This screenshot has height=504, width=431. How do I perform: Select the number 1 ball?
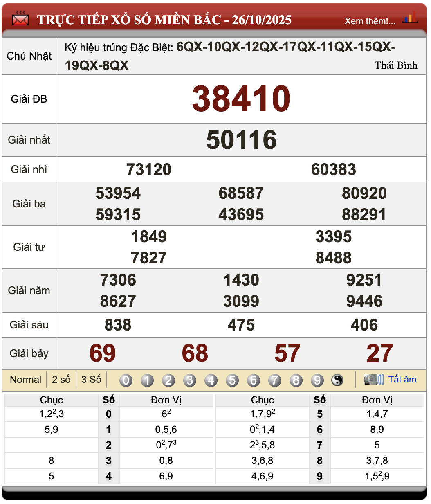point(147,380)
